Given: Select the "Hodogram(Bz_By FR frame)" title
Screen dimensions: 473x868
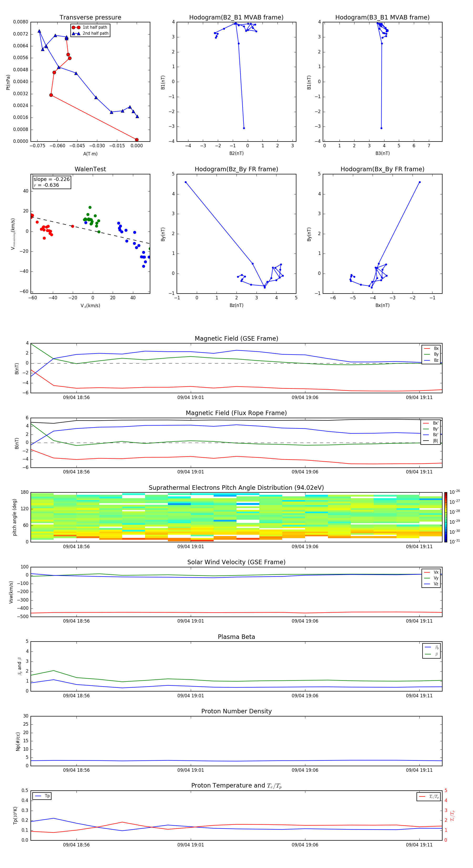Looking at the screenshot, I should [236, 169].
